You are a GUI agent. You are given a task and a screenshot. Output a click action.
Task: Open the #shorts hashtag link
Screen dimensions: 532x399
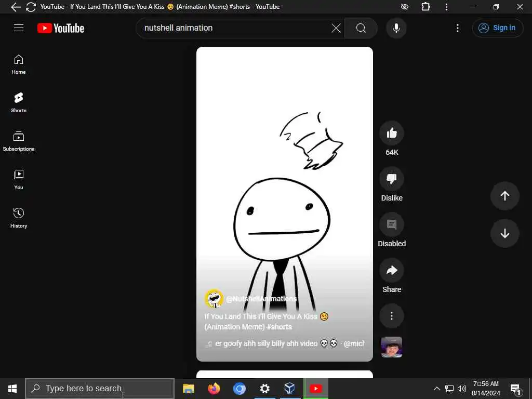[x=279, y=327]
